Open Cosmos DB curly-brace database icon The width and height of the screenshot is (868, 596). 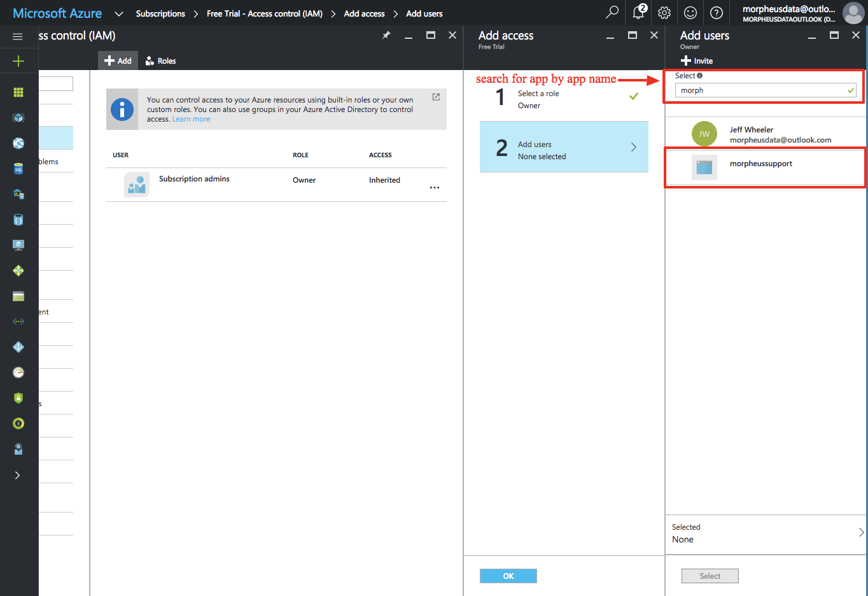18,220
